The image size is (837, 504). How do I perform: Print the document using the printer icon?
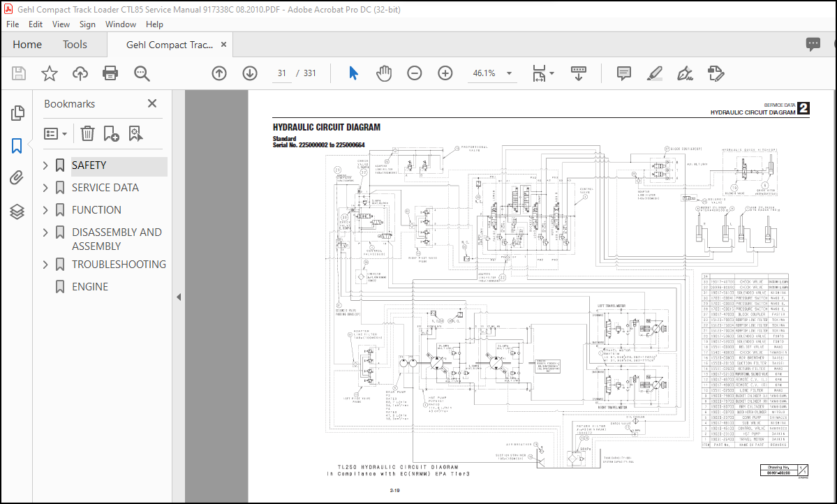pyautogui.click(x=110, y=73)
